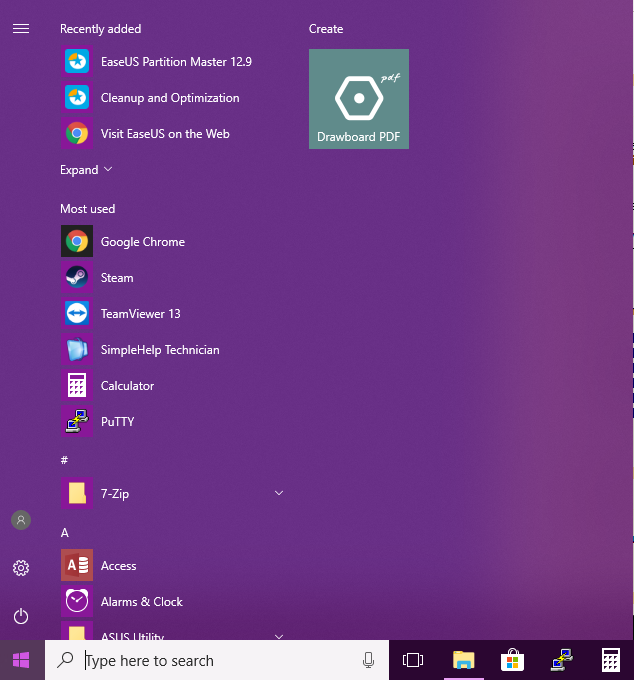Expand the 7-Zip folder chevron

[x=279, y=493]
